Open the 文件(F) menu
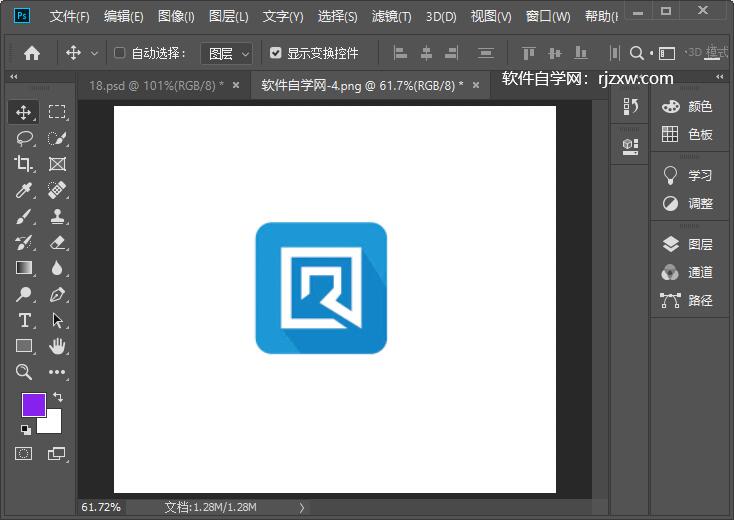Screen dimensions: 734x520 click(x=69, y=17)
